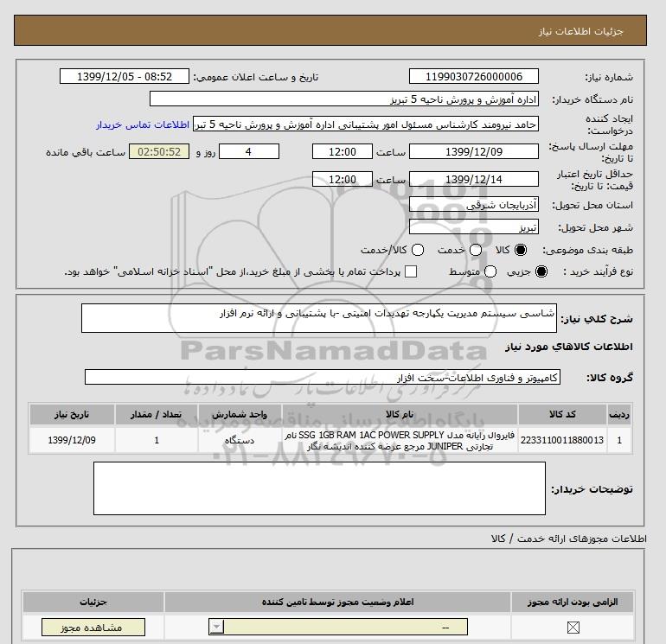This screenshot has height=644, width=666.
Task: Click واحد شمارش column header
Action: click(x=240, y=414)
